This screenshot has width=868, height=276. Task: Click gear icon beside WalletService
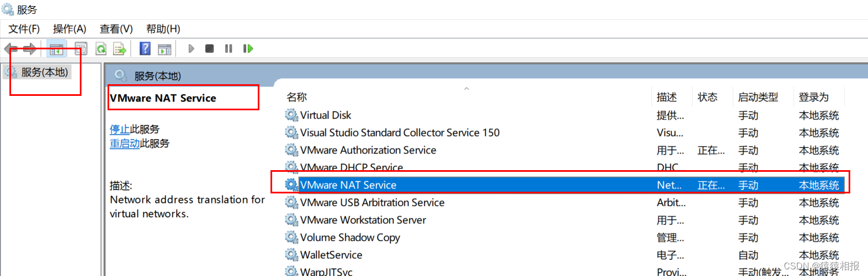(291, 255)
